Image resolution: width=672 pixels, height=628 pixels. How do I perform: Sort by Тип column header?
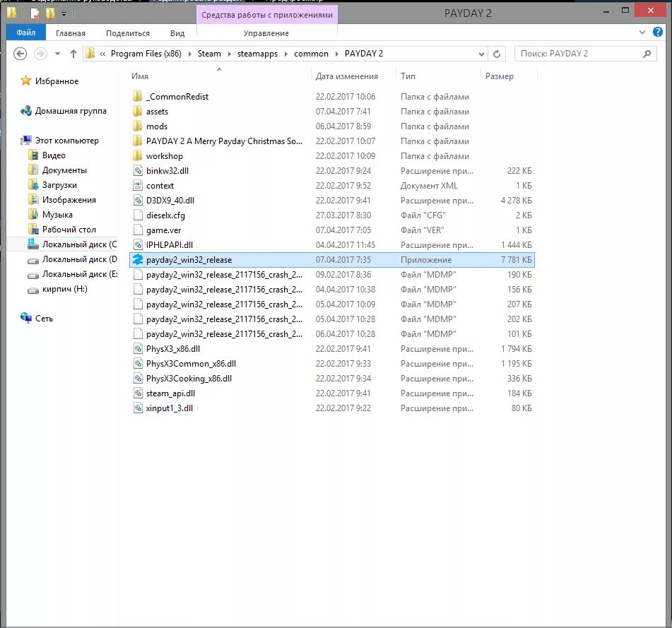[x=408, y=76]
